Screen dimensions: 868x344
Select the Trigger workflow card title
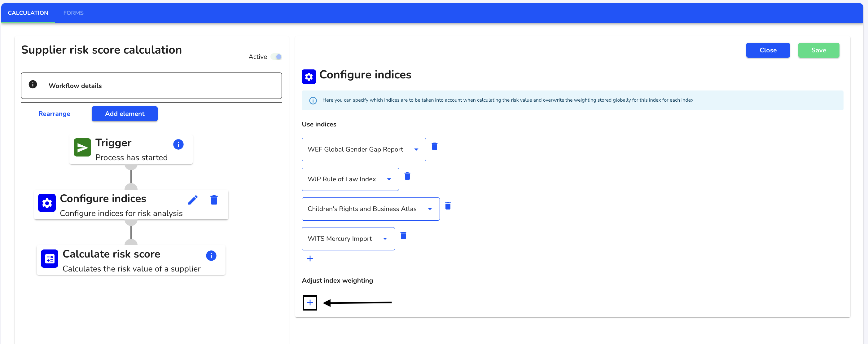pyautogui.click(x=113, y=143)
